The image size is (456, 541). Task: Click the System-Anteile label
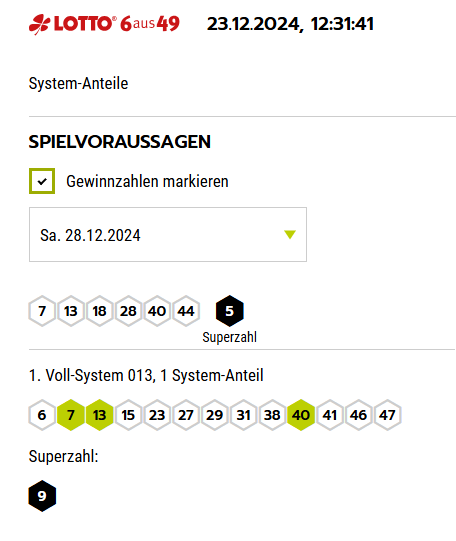pyautogui.click(x=78, y=83)
